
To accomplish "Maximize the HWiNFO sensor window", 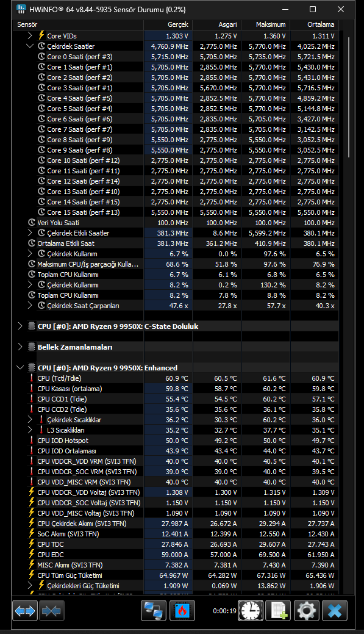I will point(313,9).
